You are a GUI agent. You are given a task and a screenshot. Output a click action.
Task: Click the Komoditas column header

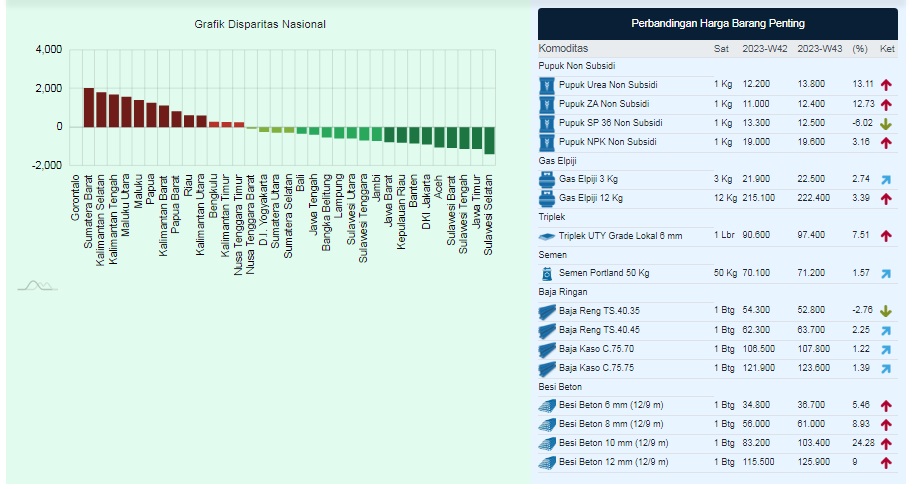(564, 48)
